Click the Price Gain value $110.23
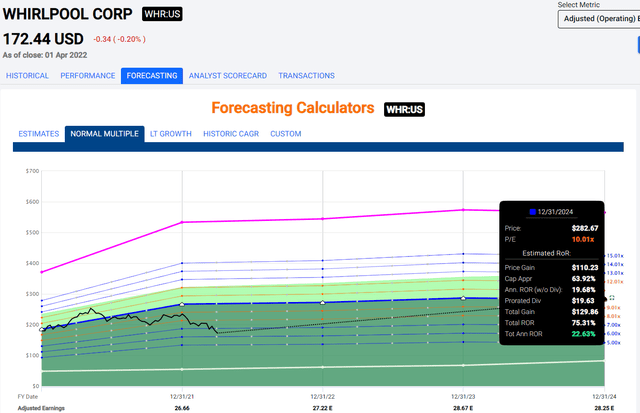 click(585, 268)
